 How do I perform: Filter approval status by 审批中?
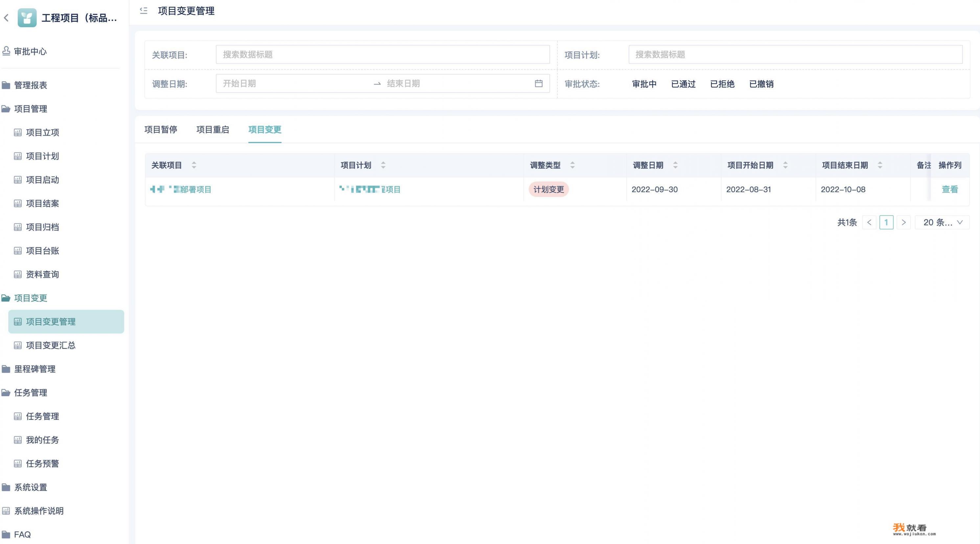click(644, 84)
